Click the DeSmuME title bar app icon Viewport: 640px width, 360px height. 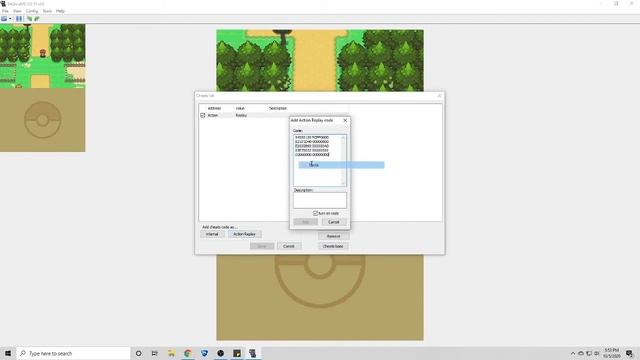(3, 4)
